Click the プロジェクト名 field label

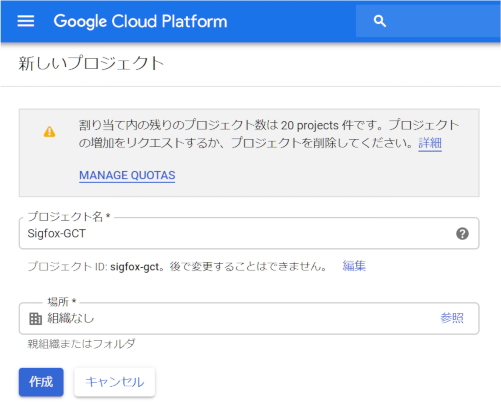(x=69, y=217)
